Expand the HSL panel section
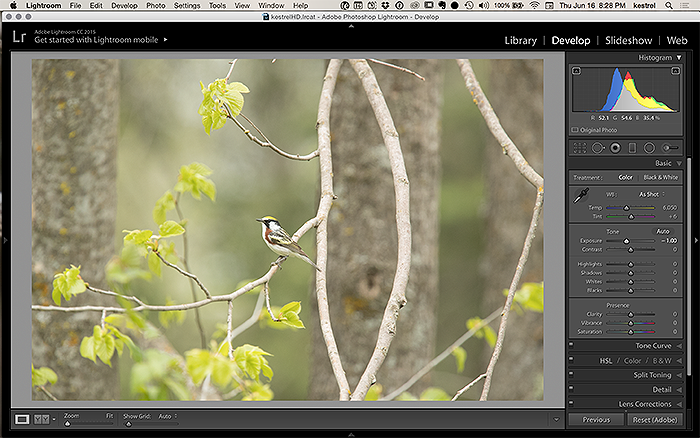 click(679, 361)
